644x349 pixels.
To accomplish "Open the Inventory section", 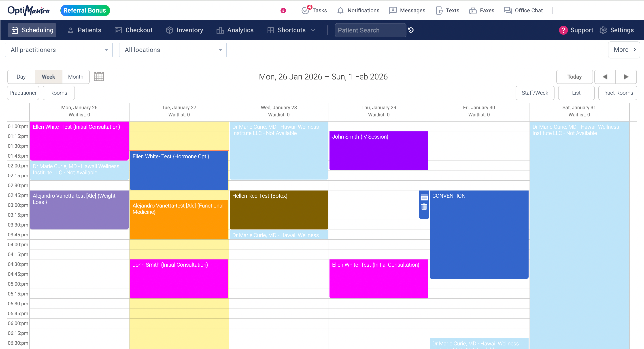I will tap(185, 30).
